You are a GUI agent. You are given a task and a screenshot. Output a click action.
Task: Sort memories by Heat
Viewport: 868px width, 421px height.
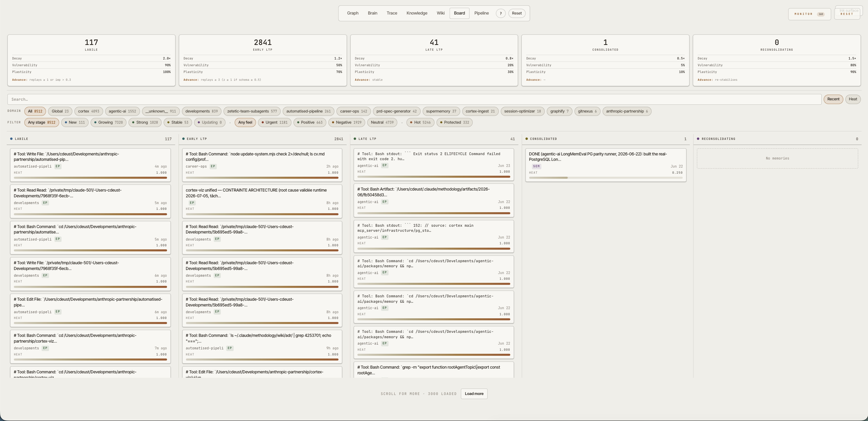point(853,99)
